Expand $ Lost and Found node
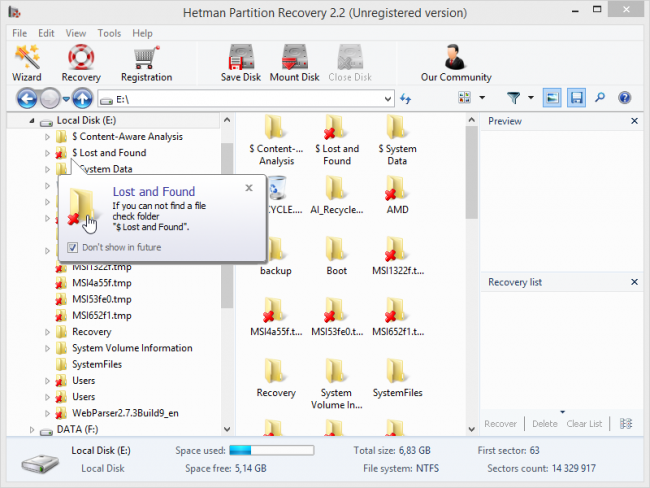 47,153
